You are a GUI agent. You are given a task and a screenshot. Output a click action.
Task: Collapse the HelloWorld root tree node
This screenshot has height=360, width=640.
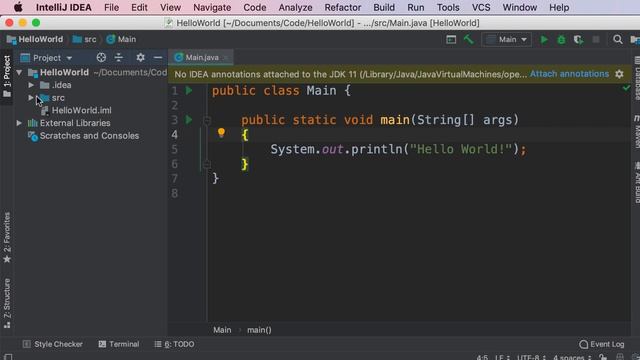click(x=19, y=73)
